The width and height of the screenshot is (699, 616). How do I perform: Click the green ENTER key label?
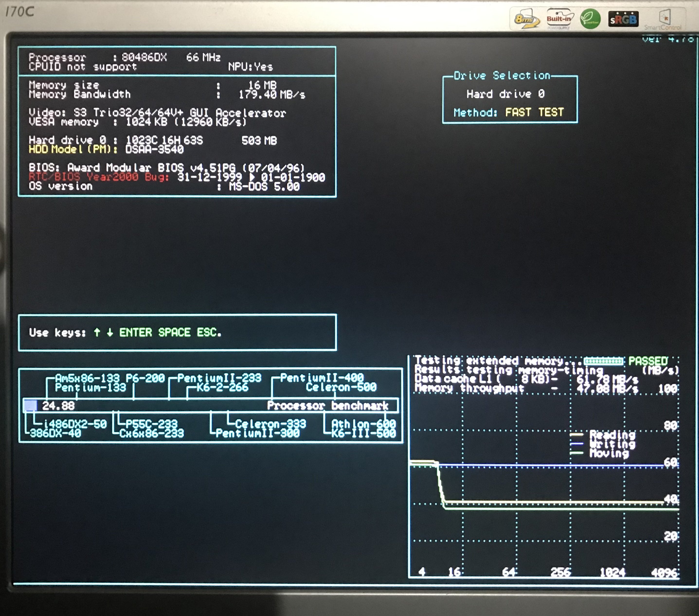[x=135, y=332]
